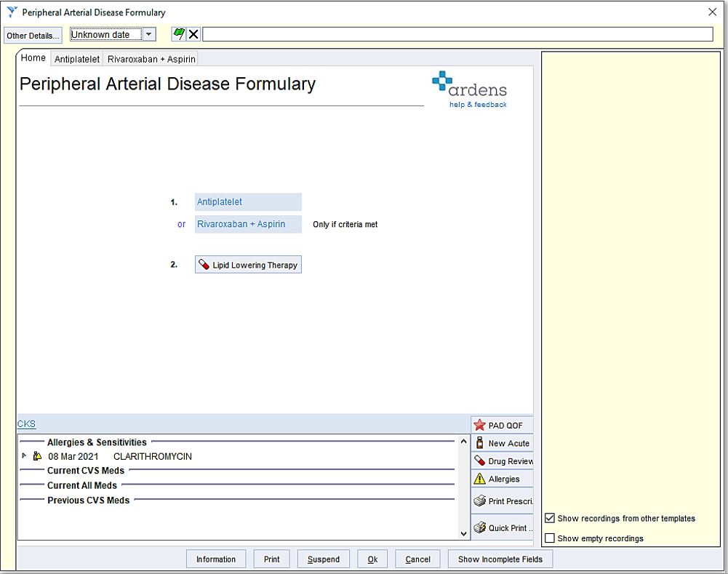Switch to the Antiplatelet tab

click(x=76, y=59)
